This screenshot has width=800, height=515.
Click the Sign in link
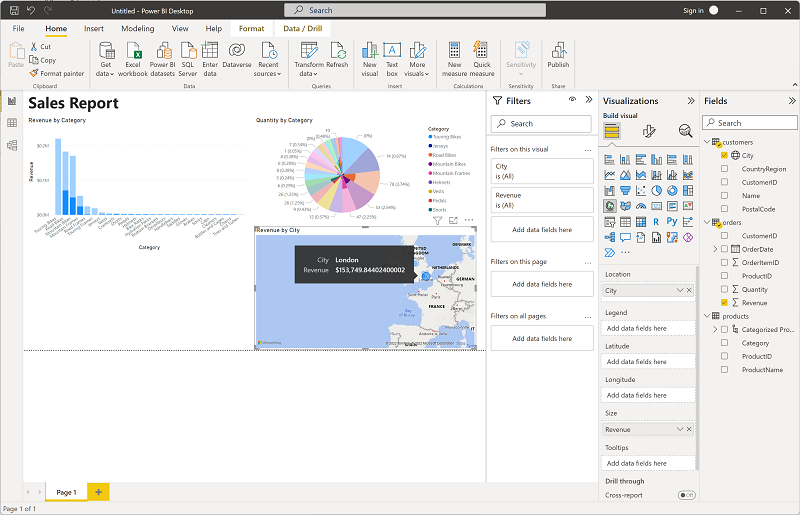693,10
